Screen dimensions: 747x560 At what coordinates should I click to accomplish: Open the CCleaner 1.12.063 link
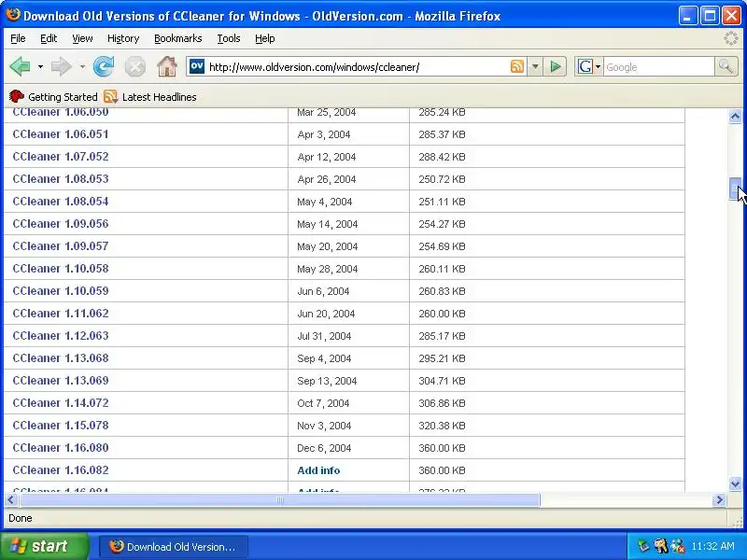[x=61, y=336]
